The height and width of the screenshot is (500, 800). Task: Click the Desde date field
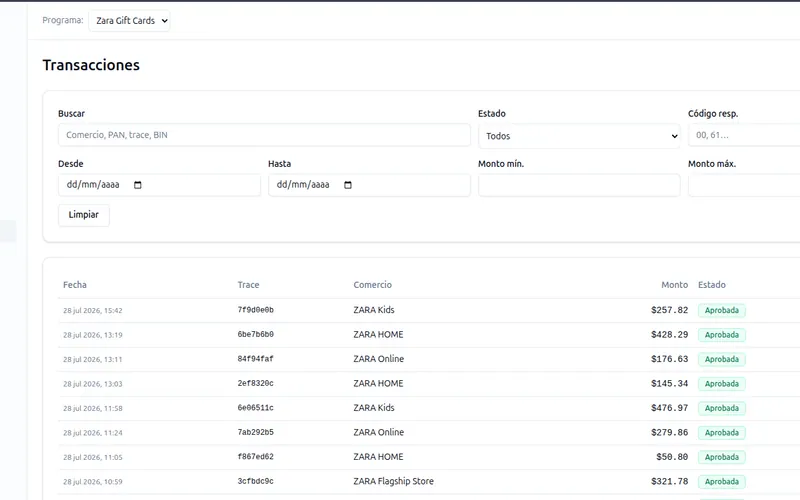(159, 185)
